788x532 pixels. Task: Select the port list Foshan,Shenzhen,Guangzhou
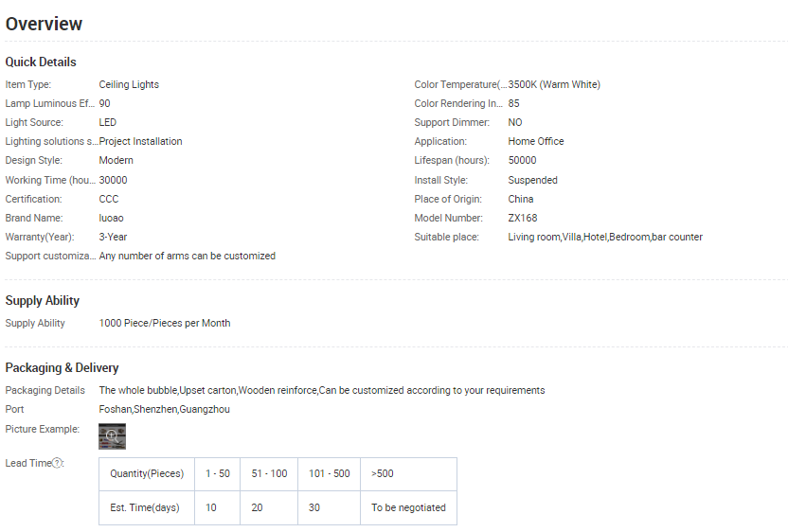pyautogui.click(x=164, y=409)
